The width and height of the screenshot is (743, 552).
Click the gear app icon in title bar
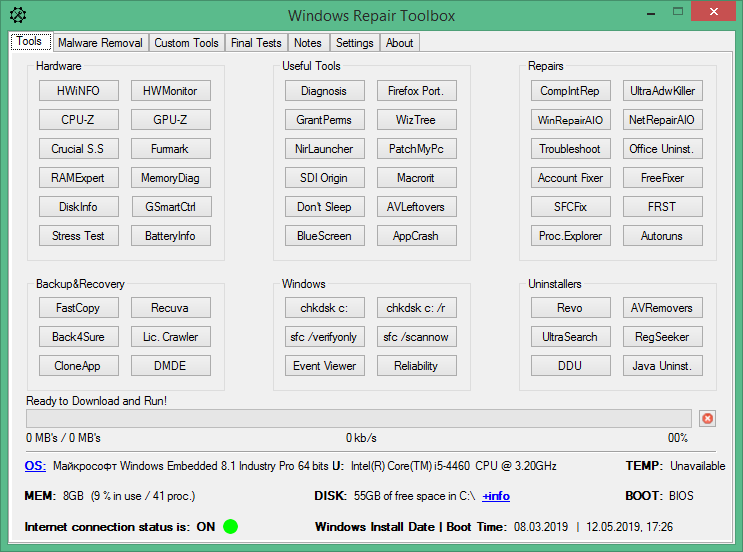pyautogui.click(x=18, y=15)
